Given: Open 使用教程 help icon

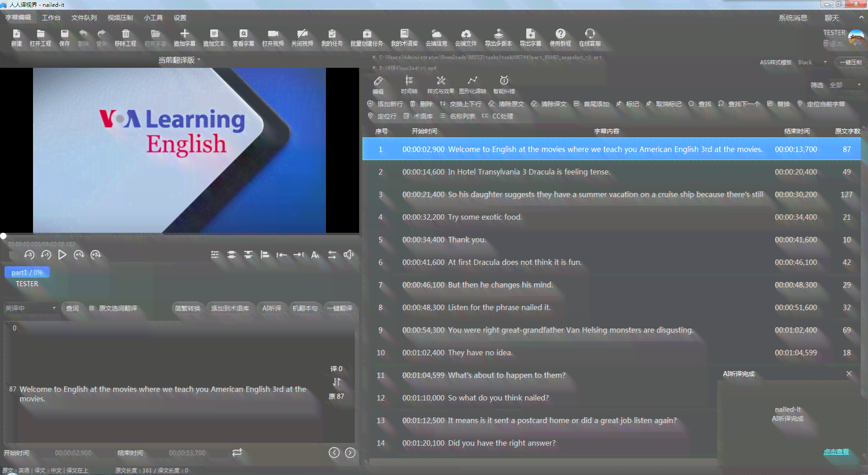Looking at the screenshot, I should [x=560, y=38].
